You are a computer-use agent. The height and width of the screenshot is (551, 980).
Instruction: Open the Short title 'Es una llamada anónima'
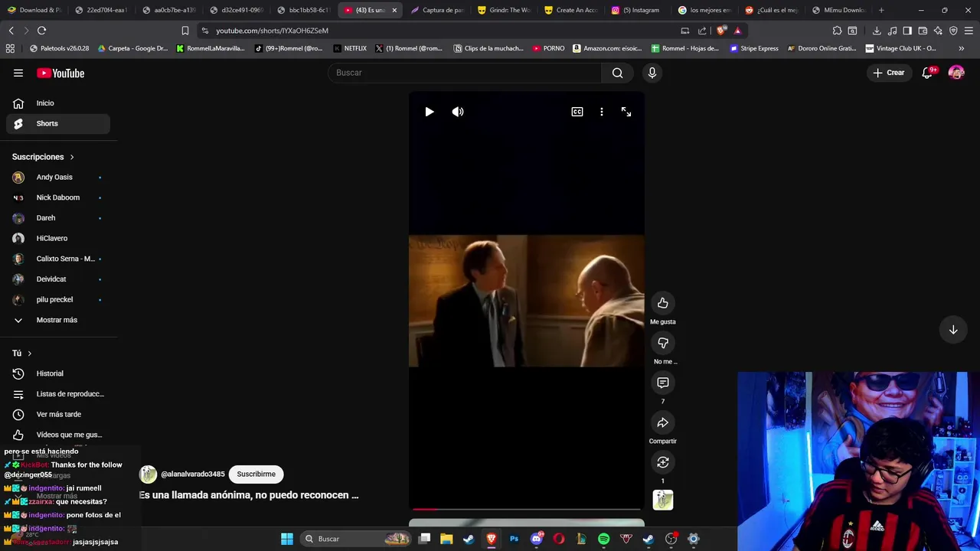249,495
